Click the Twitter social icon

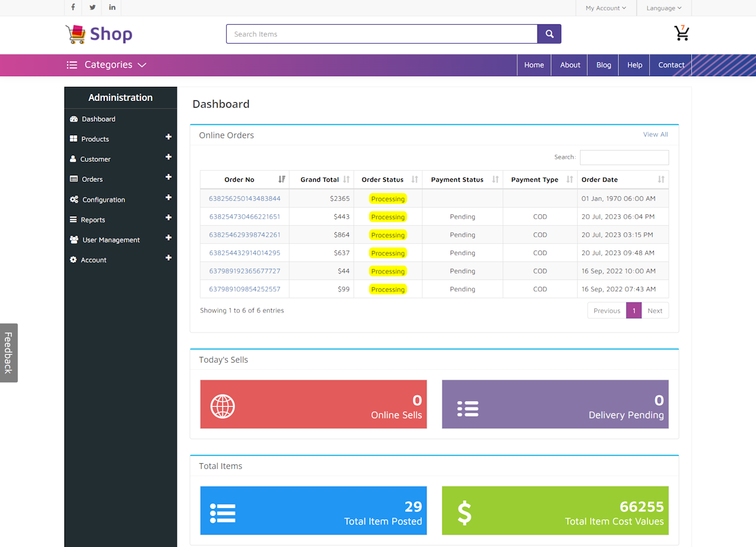pyautogui.click(x=92, y=8)
